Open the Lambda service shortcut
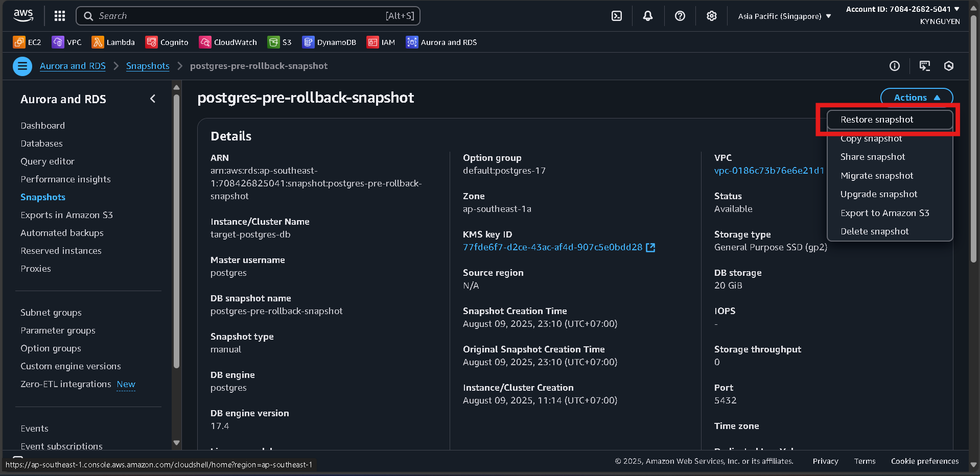Viewport: 980px width, 476px height. pos(113,42)
